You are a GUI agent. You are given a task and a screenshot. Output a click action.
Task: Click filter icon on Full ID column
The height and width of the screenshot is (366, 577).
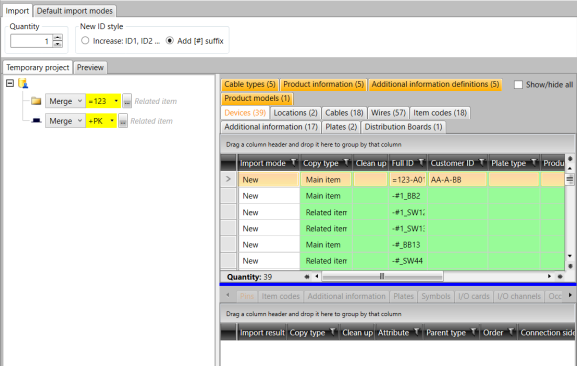(421, 162)
